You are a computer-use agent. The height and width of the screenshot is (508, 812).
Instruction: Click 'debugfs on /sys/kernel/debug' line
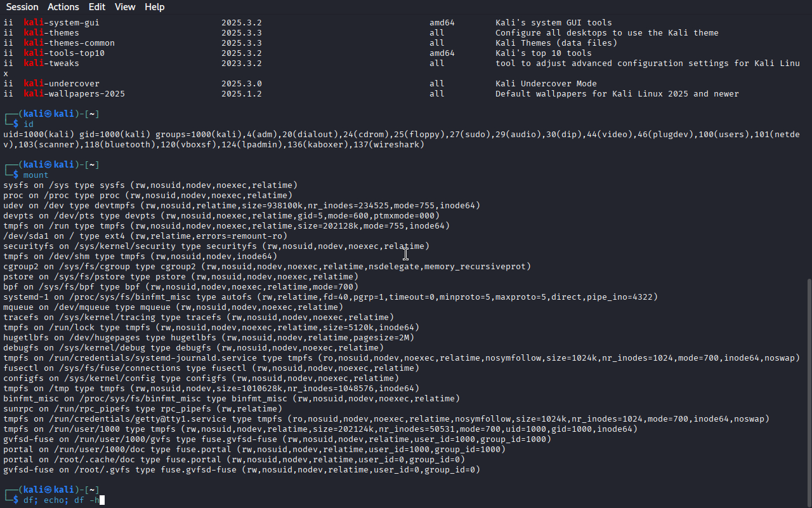tap(193, 348)
